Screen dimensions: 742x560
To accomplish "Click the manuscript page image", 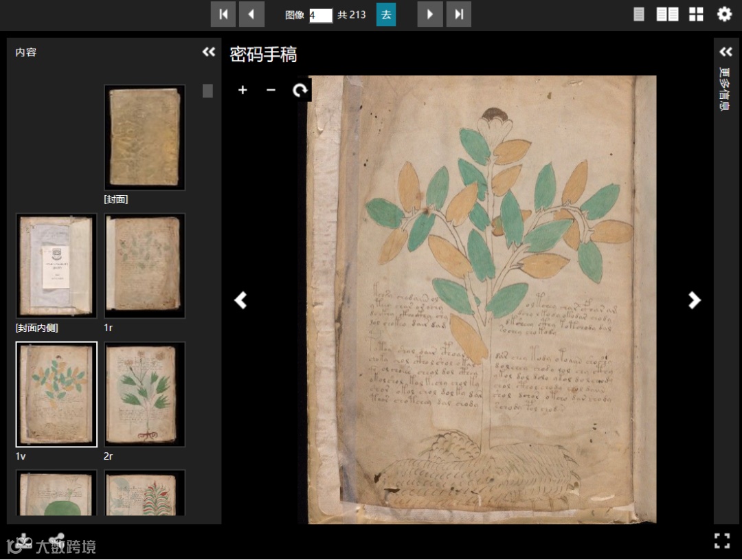I will click(482, 300).
